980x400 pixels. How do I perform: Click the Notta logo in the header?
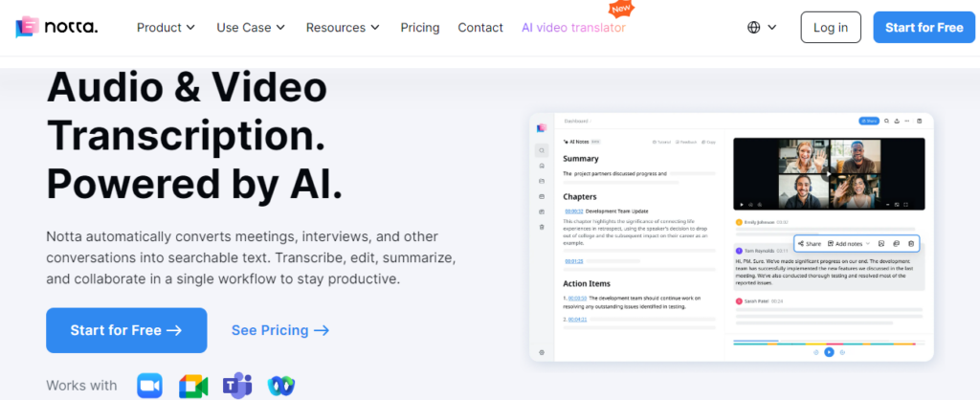[x=57, y=28]
